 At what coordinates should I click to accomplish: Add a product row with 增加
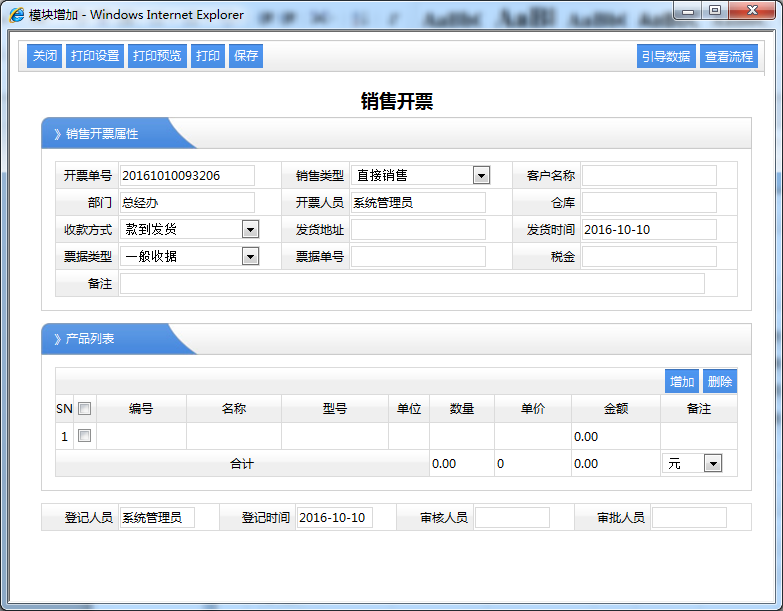(x=682, y=381)
